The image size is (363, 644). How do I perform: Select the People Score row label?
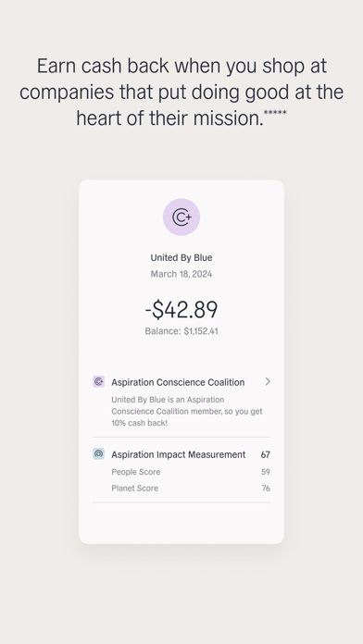pos(136,472)
